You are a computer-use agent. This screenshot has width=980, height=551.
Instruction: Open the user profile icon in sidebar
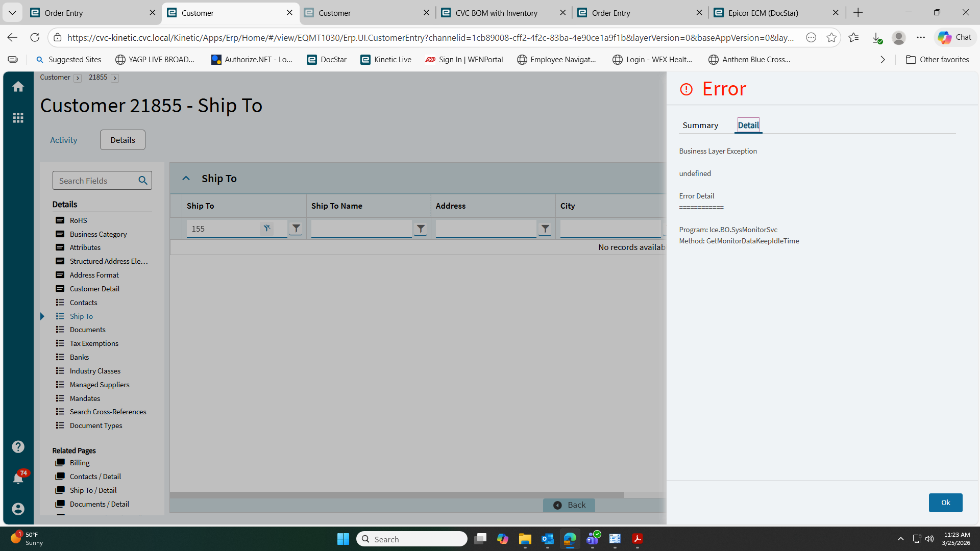coord(18,509)
